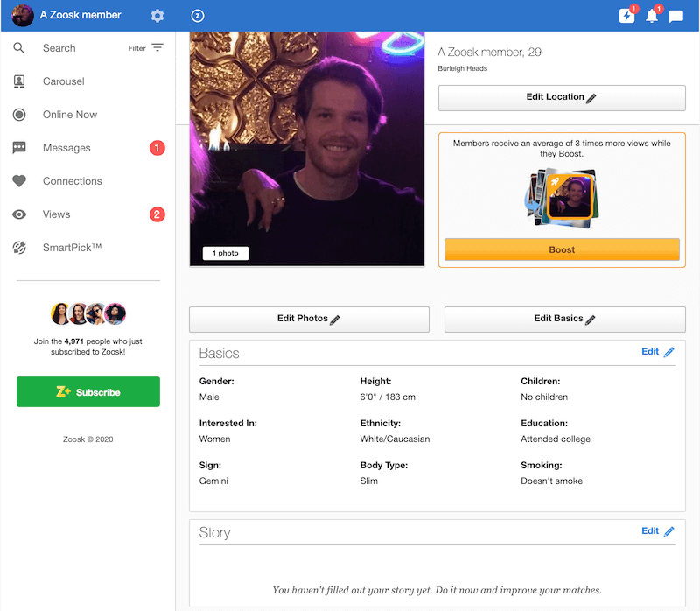The height and width of the screenshot is (611, 700).
Task: Open the notifications bell icon
Action: 652,16
